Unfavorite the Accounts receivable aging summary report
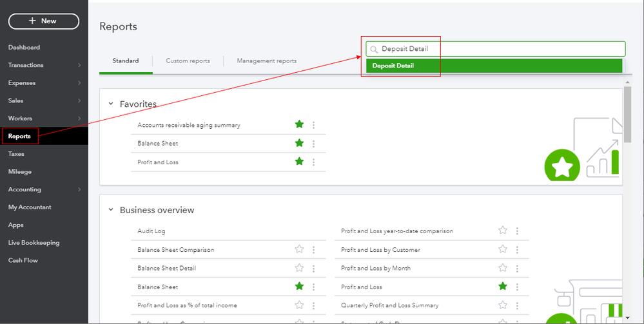The image size is (644, 324). [x=299, y=124]
